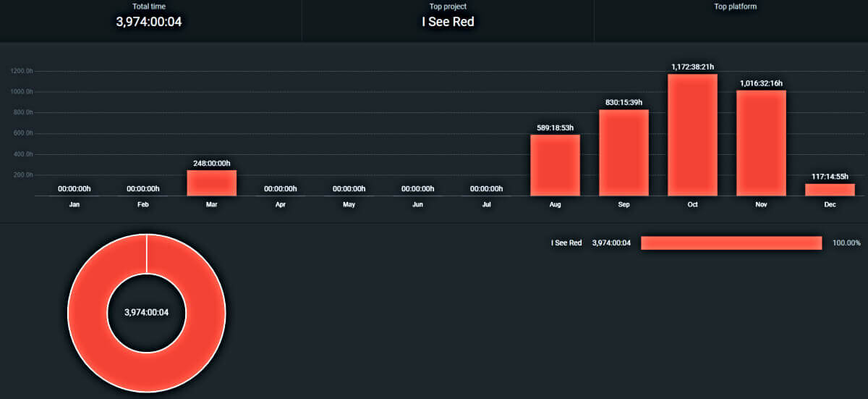Click the 00:00:00h label above Feb
The width and height of the screenshot is (868, 399).
143,189
